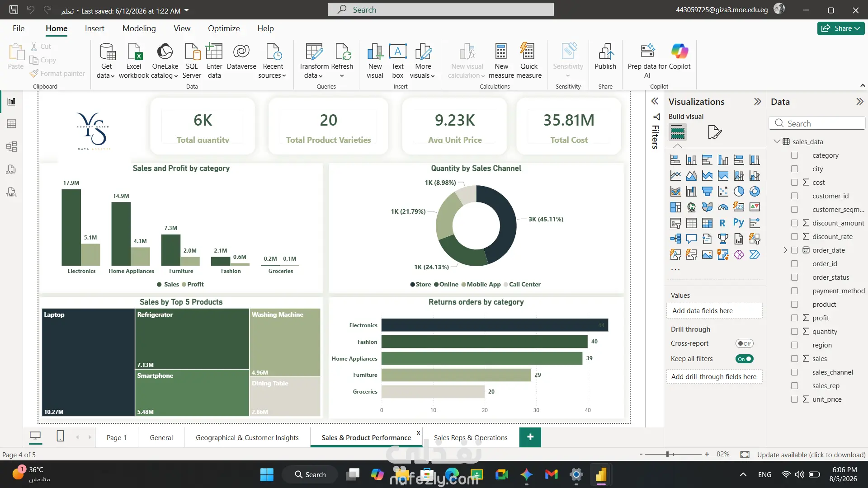The image size is (868, 488).
Task: Collapse the sales_data table node
Action: pos(777,141)
